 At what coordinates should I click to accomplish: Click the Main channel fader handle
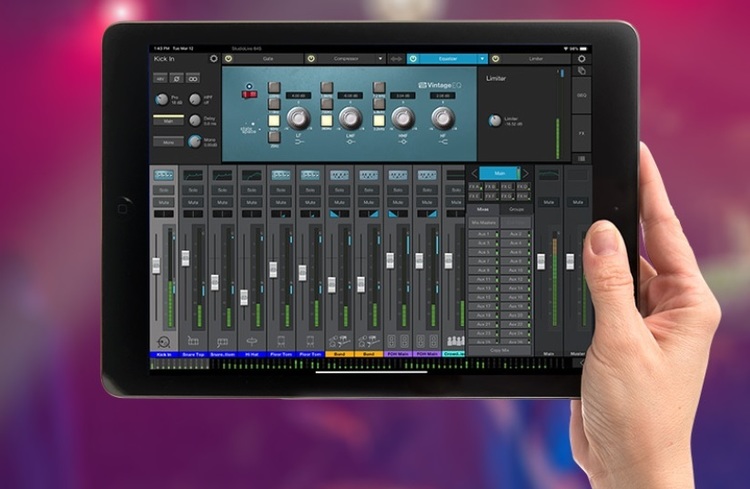(x=541, y=261)
